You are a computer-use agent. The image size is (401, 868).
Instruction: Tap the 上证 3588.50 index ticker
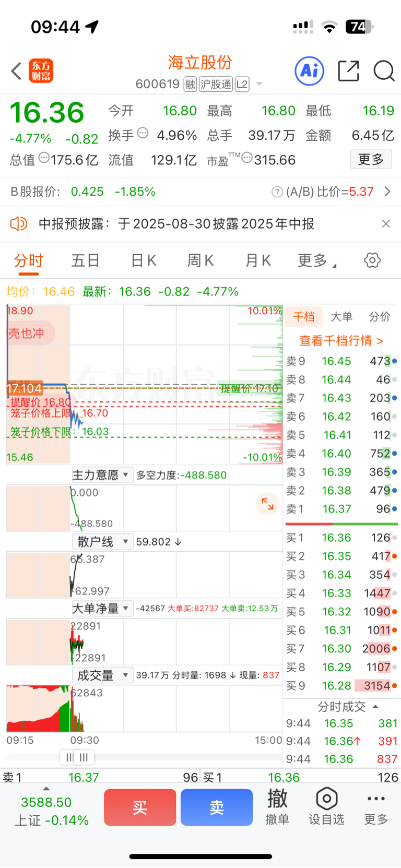tap(51, 811)
